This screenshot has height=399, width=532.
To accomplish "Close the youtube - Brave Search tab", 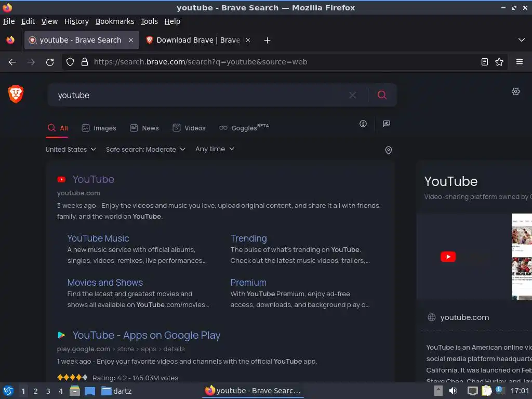I will click(130, 40).
